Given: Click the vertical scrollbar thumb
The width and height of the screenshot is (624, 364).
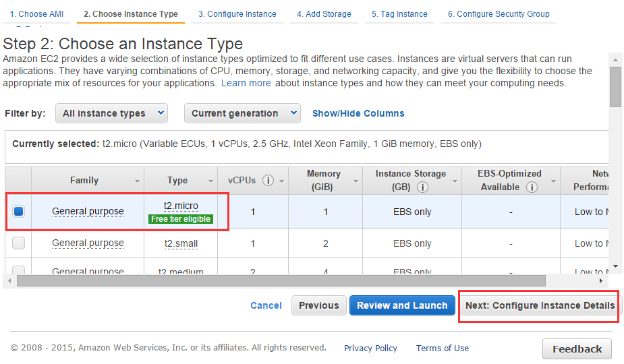Looking at the screenshot, I should pos(615,87).
